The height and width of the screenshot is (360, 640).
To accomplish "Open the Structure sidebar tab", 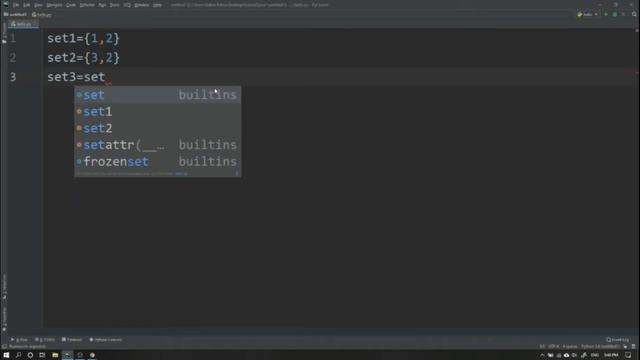I will [x=4, y=287].
